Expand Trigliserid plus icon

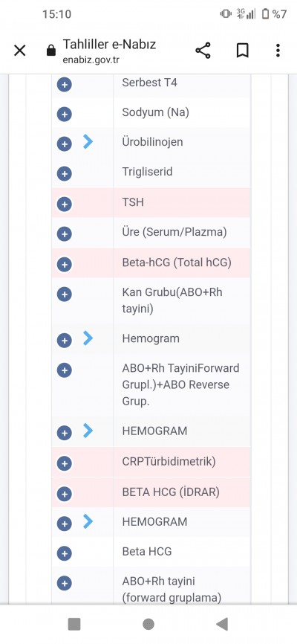click(x=65, y=174)
